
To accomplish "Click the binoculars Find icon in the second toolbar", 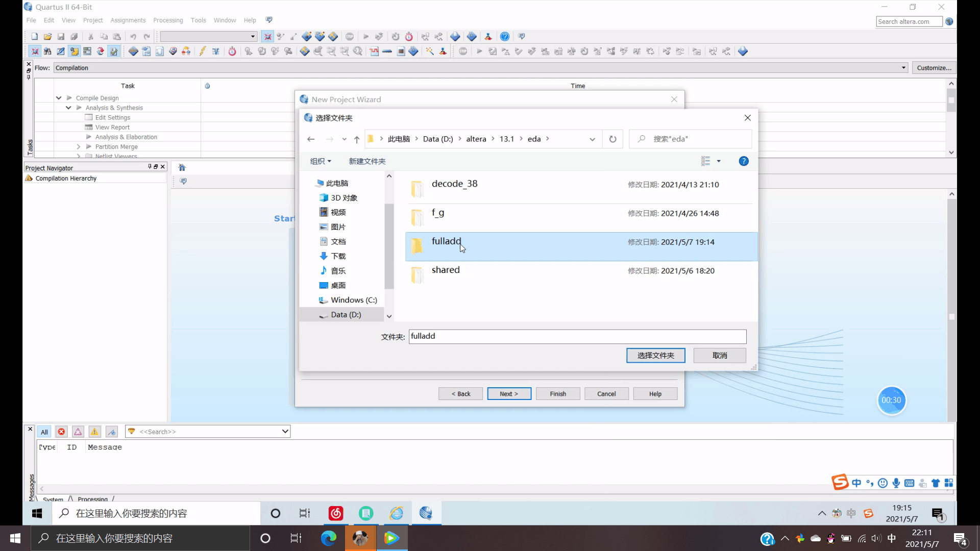I will pos(47,52).
